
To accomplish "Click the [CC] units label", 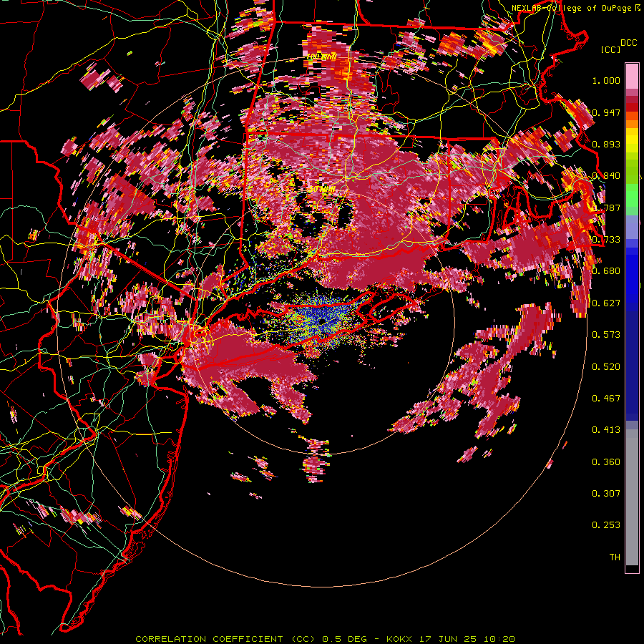I will (611, 49).
